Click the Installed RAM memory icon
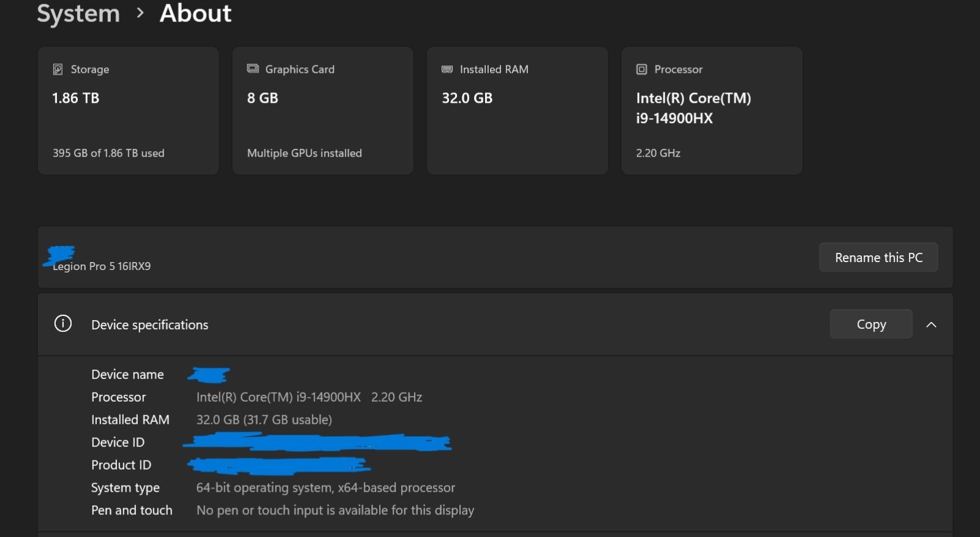The image size is (980, 537). [447, 69]
